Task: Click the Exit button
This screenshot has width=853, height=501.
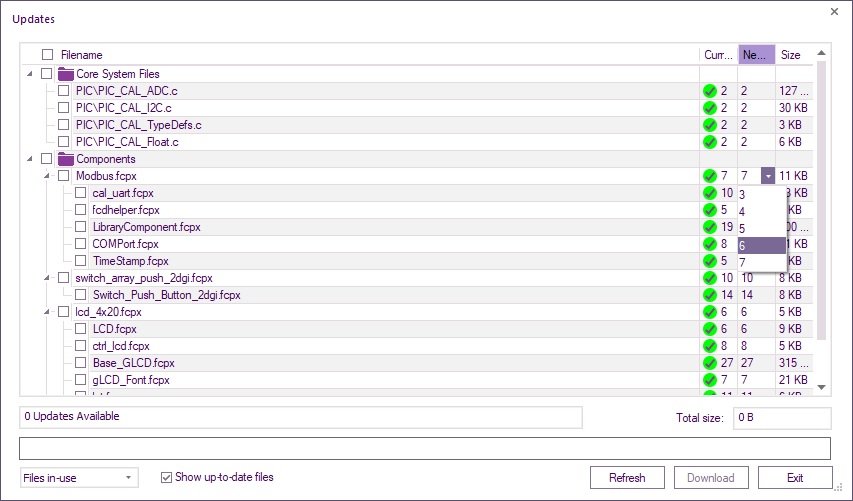Action: [794, 478]
